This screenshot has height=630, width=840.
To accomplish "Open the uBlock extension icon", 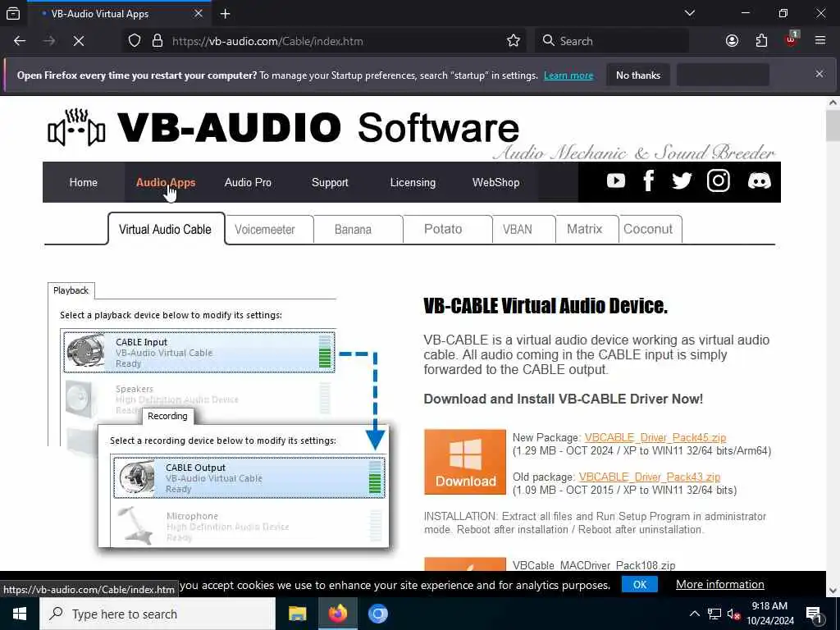I will pos(792,39).
